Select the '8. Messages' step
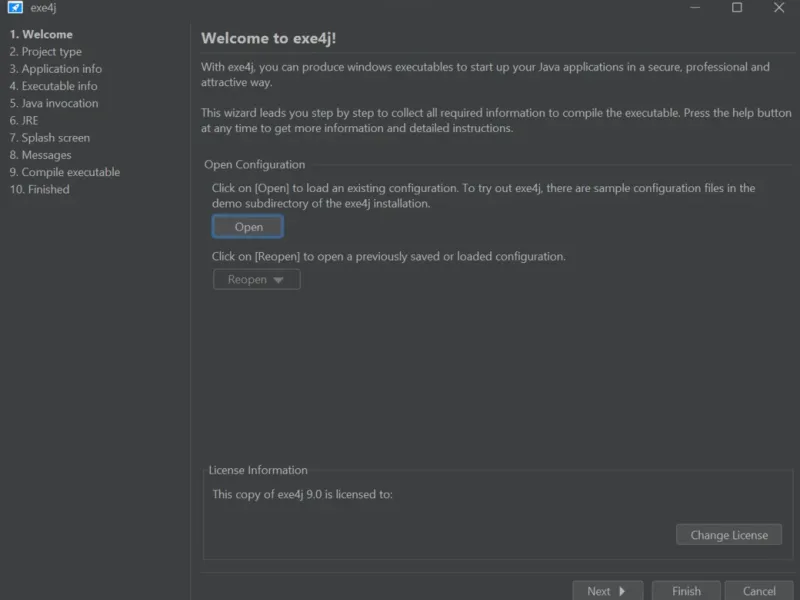The height and width of the screenshot is (600, 800). click(40, 155)
